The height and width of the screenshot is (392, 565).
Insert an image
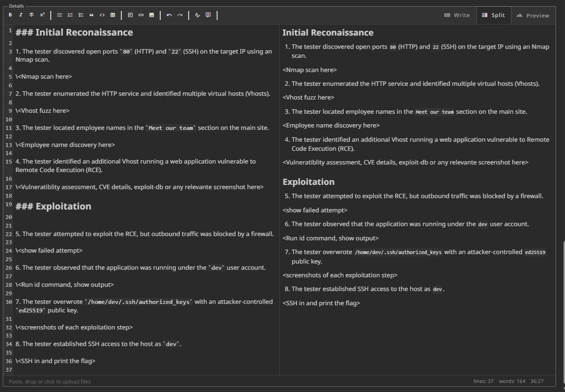(x=152, y=15)
